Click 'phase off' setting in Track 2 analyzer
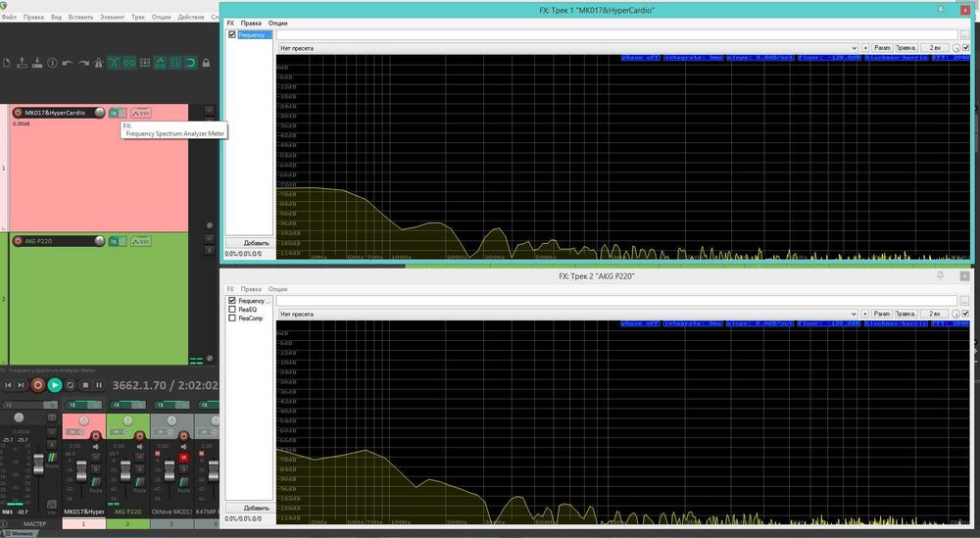 640,323
